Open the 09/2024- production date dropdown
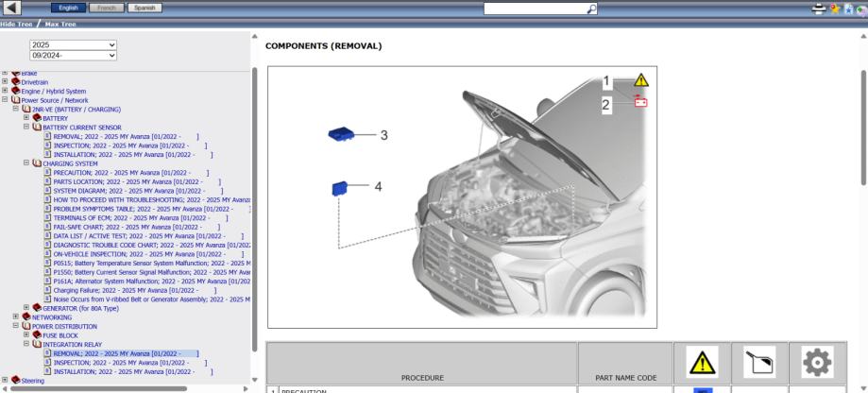 (x=73, y=56)
